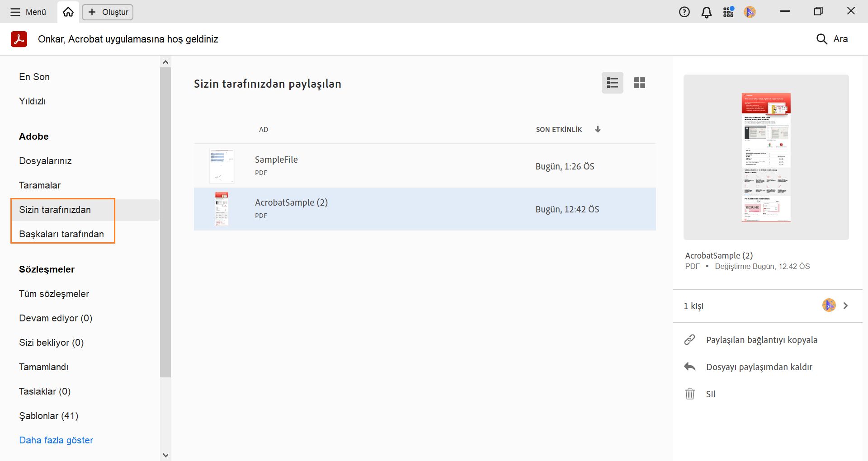Click the search magnifier icon

821,39
